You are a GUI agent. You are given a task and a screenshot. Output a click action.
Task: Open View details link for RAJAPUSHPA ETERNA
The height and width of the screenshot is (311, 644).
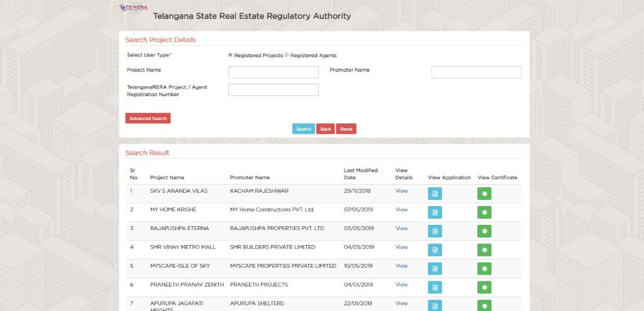coord(401,229)
